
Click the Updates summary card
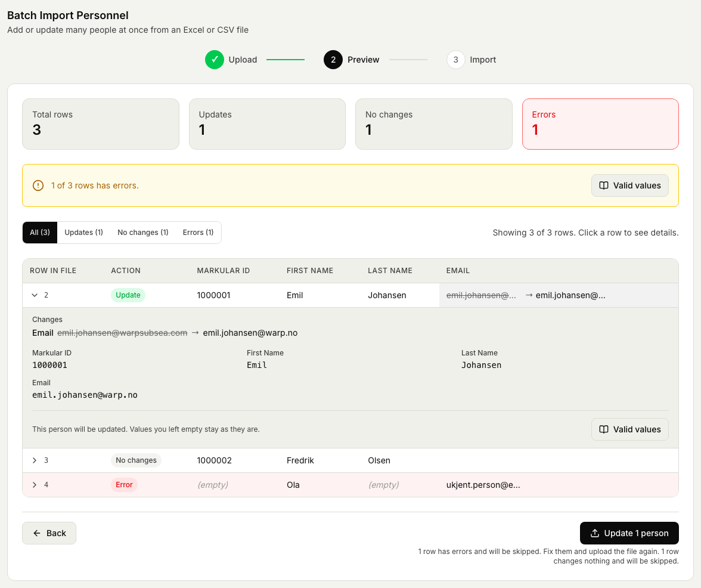(267, 124)
